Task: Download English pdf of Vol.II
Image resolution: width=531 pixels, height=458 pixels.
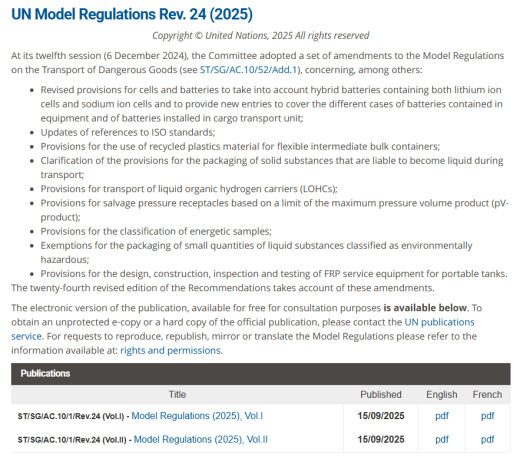Action: click(x=442, y=439)
